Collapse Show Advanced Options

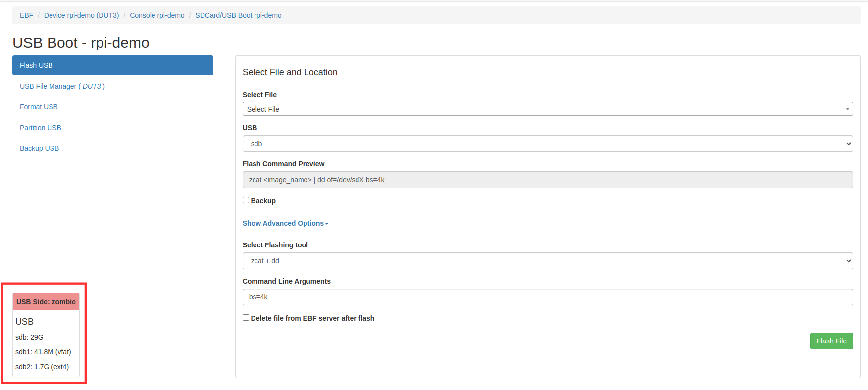[285, 223]
